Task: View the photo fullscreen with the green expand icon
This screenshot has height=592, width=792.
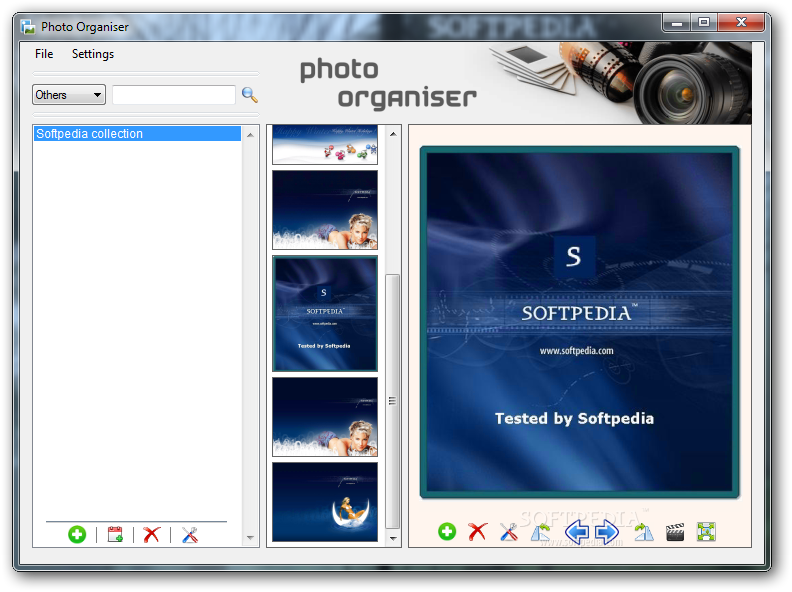Action: tap(706, 531)
